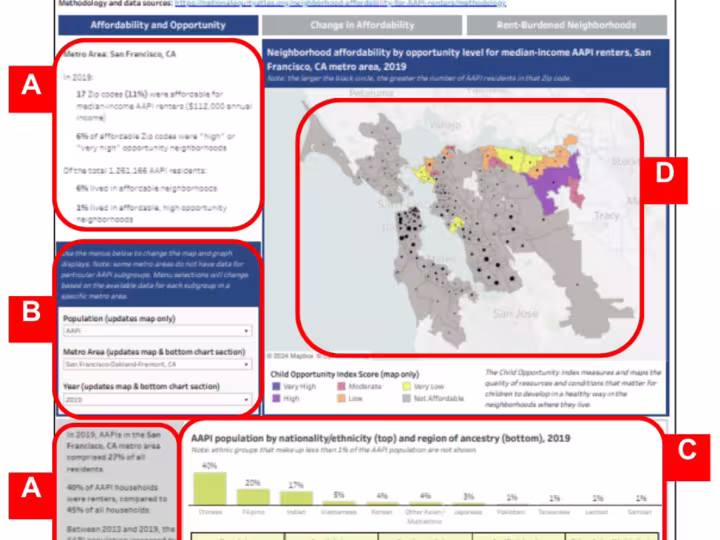Click the '40% of AAPI households were renters' text
The width and height of the screenshot is (720, 540).
point(117,499)
